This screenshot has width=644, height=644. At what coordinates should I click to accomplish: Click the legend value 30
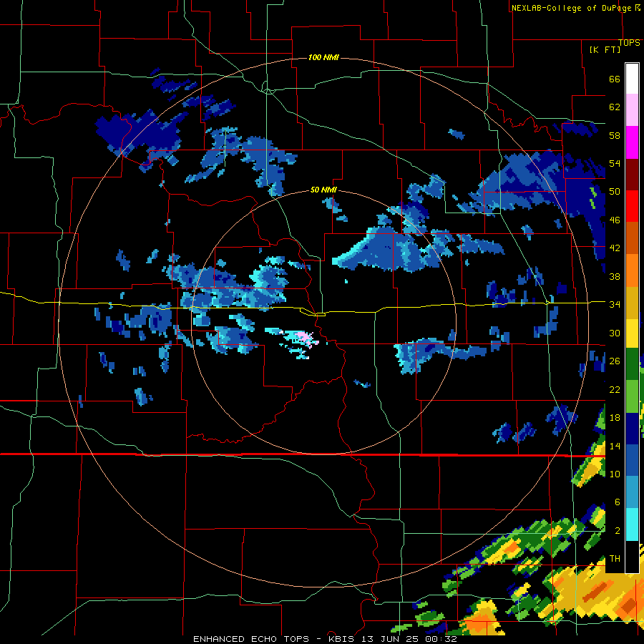pyautogui.click(x=615, y=333)
